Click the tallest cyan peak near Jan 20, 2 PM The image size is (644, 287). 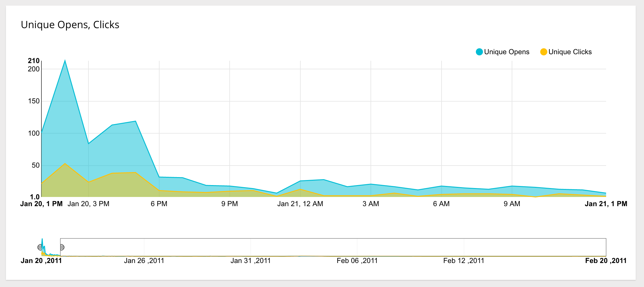click(65, 61)
